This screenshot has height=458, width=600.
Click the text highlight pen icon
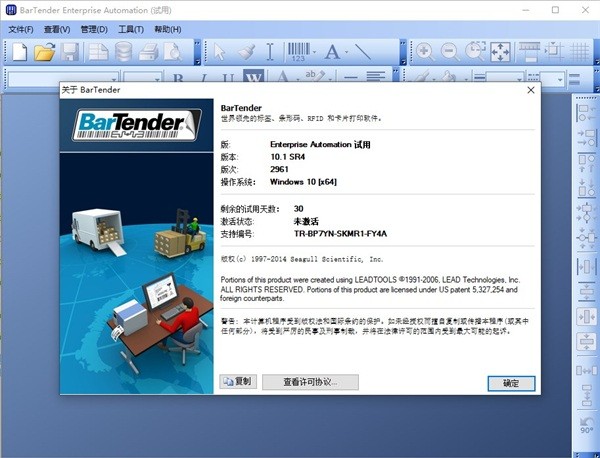(315, 77)
